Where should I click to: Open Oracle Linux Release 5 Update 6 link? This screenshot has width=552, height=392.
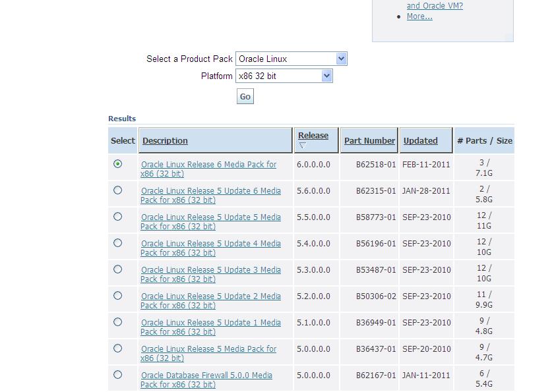click(210, 195)
